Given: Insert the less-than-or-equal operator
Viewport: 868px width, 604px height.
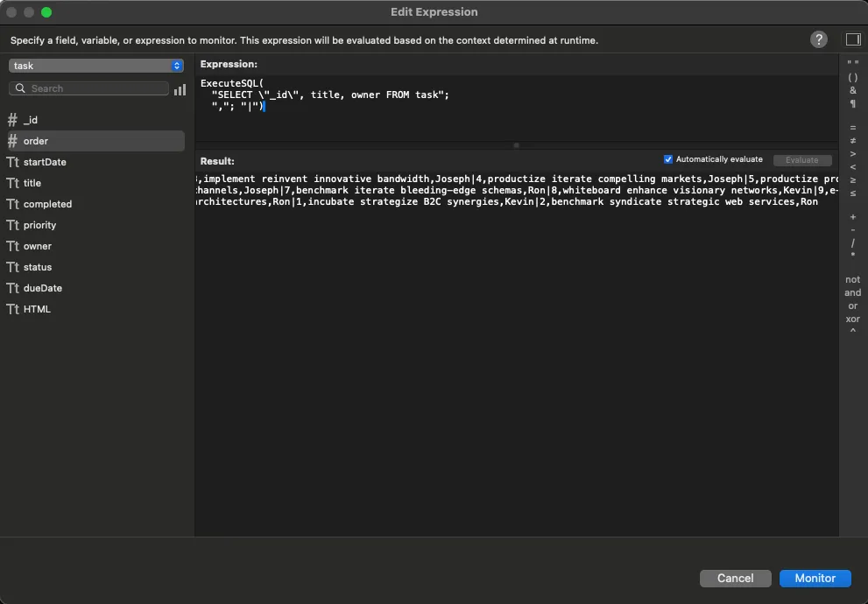Looking at the screenshot, I should click(x=852, y=193).
